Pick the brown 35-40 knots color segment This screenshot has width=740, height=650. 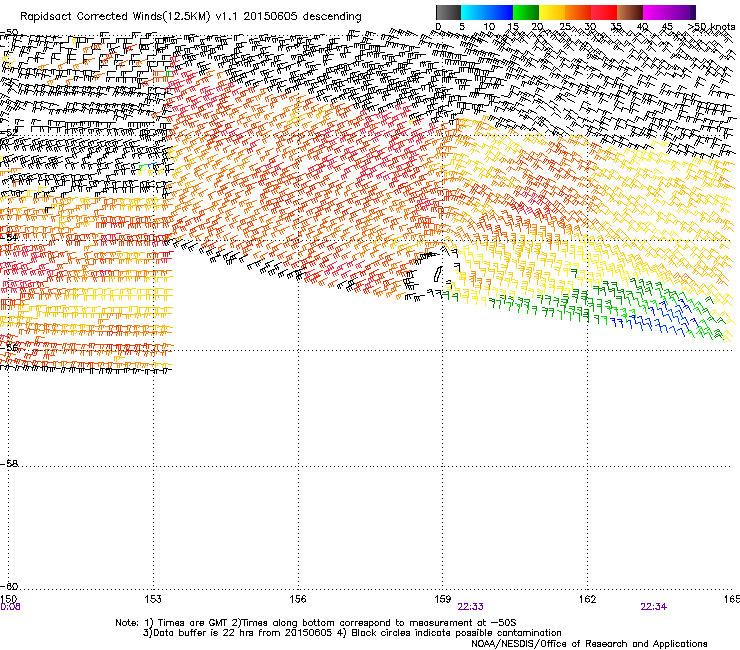point(630,12)
